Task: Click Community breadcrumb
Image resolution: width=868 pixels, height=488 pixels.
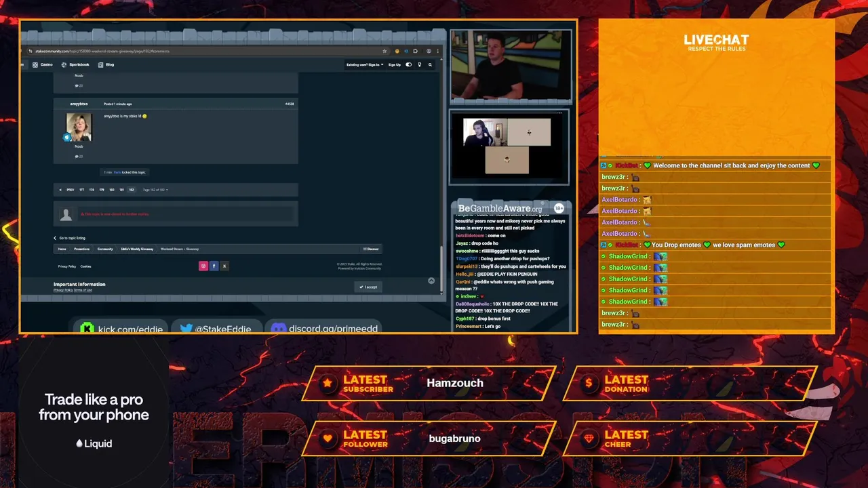Action: [105, 249]
